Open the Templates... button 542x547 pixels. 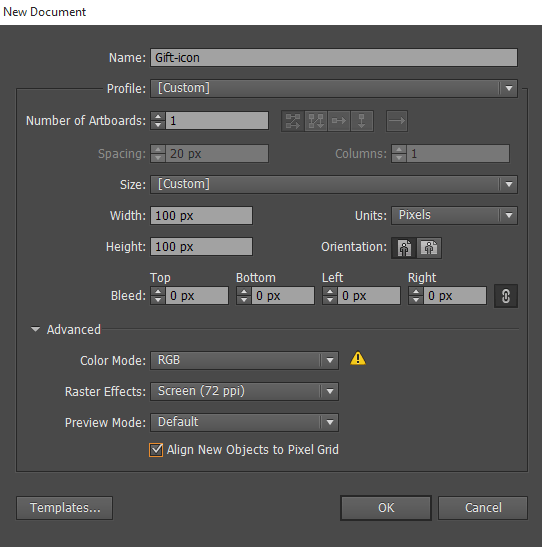(65, 508)
